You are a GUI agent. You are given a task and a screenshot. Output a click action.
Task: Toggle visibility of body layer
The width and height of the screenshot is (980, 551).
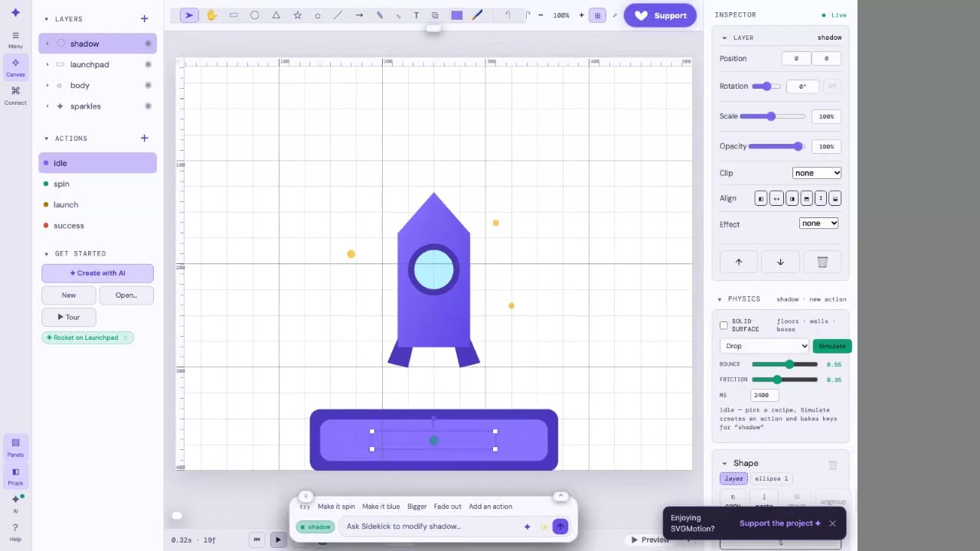coord(148,85)
